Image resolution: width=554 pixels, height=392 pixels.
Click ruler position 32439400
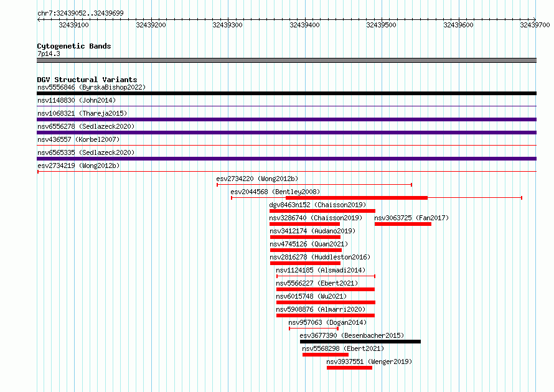pos(304,25)
